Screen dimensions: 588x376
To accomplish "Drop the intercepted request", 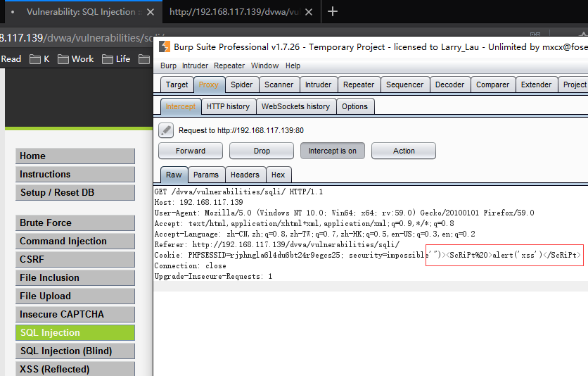I will pyautogui.click(x=262, y=151).
